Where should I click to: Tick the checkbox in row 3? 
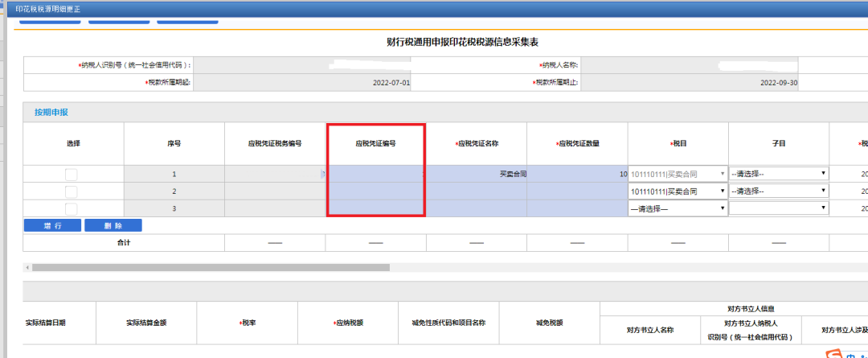pos(72,209)
